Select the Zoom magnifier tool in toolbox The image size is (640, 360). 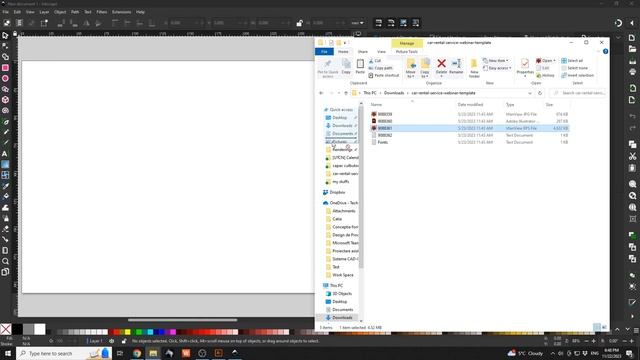[x=5, y=261]
